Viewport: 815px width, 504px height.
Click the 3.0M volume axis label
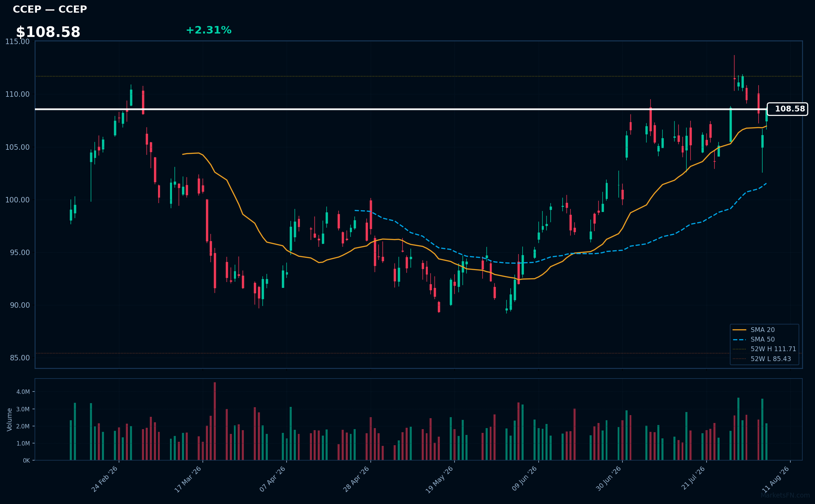click(x=23, y=409)
